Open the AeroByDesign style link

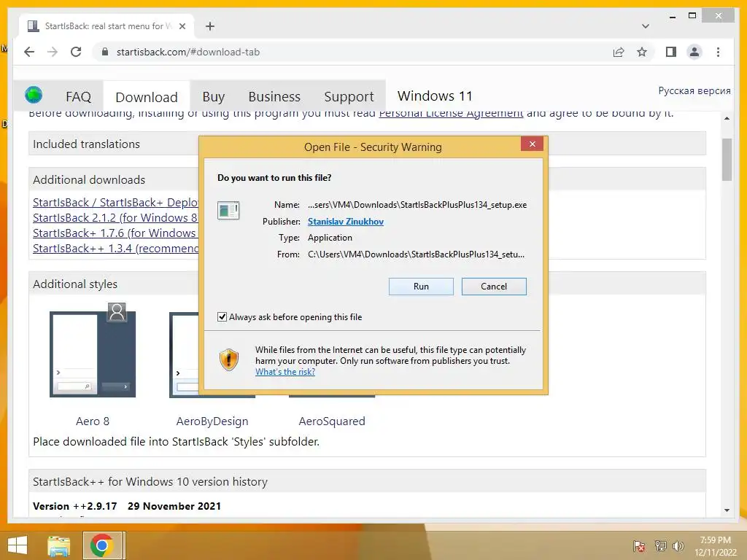coord(212,421)
